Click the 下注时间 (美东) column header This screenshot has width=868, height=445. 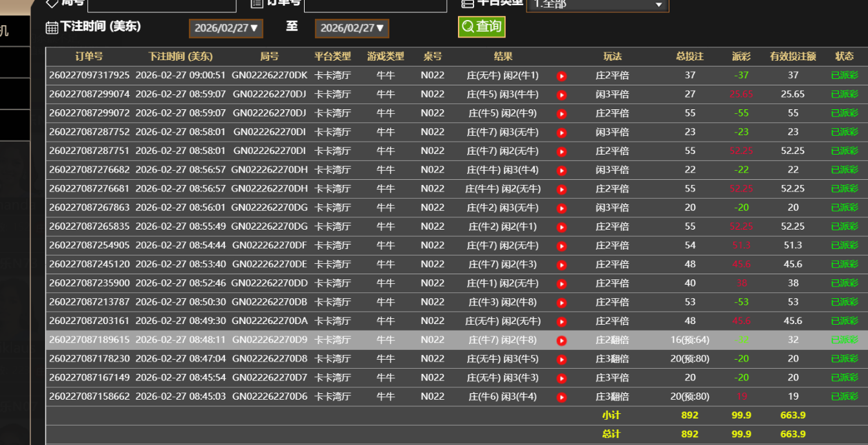180,57
